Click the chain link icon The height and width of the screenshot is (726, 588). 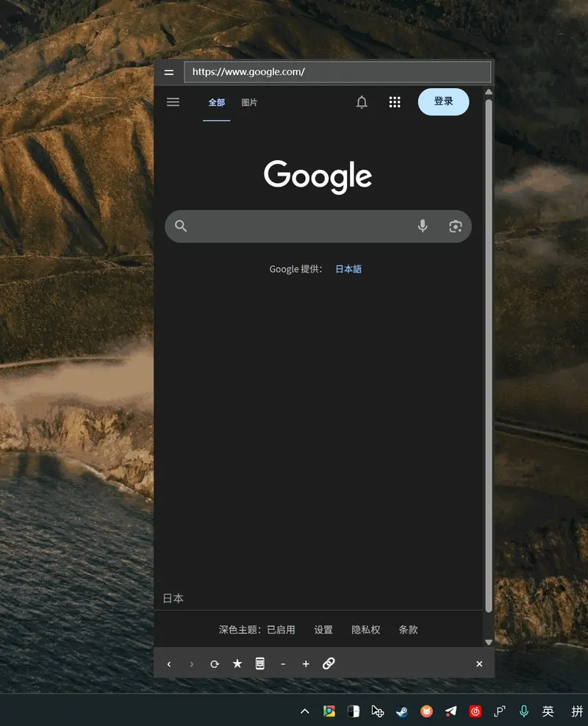click(329, 664)
